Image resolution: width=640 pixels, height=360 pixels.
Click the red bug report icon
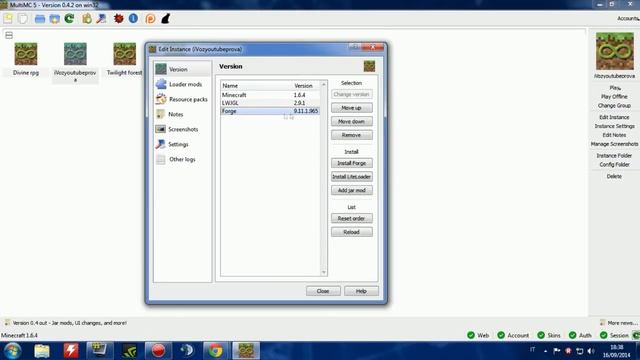(118, 19)
